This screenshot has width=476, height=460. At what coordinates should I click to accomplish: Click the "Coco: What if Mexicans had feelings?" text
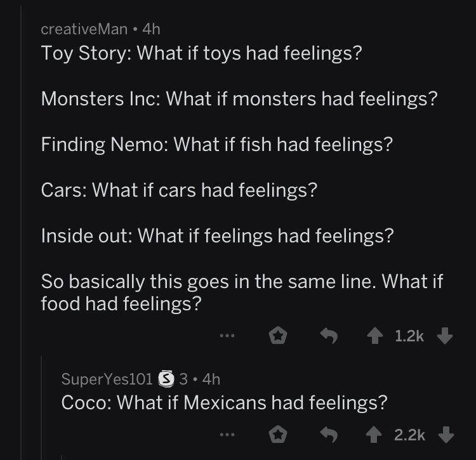224,402
